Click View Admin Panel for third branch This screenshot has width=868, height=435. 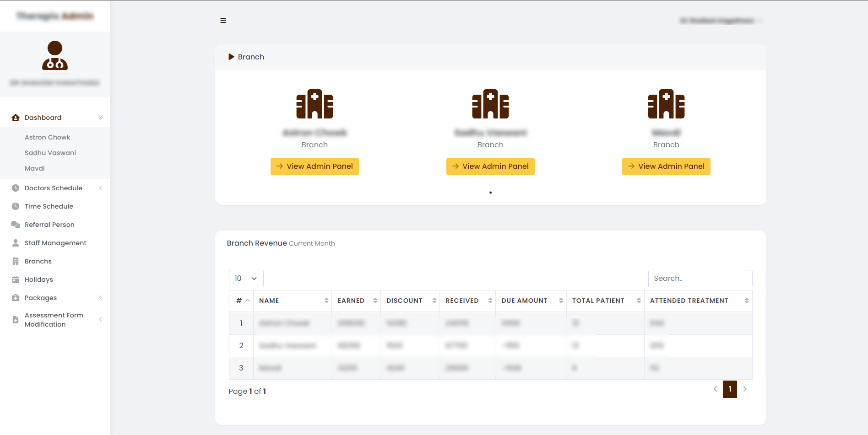(x=666, y=166)
